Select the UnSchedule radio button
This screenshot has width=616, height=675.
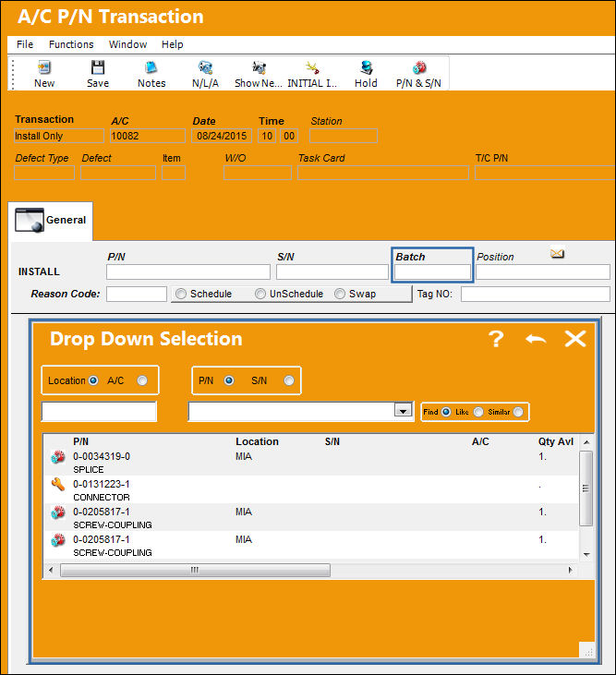[260, 294]
